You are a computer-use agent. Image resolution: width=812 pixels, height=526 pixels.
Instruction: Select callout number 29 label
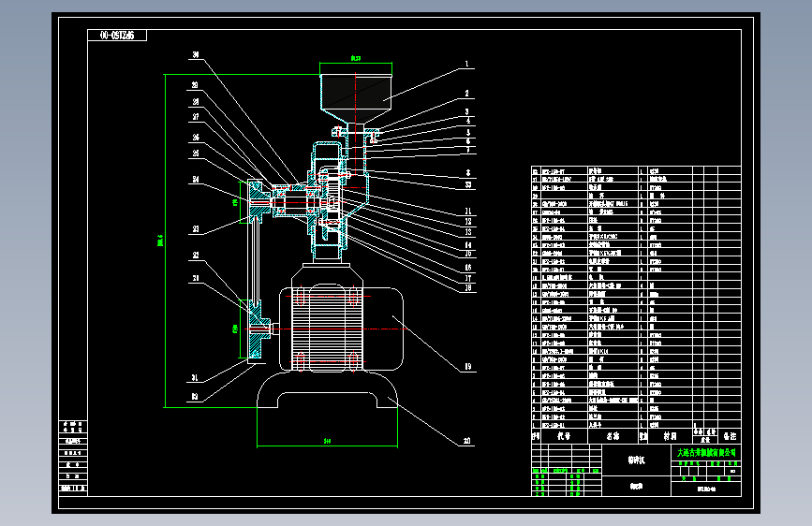(195, 85)
